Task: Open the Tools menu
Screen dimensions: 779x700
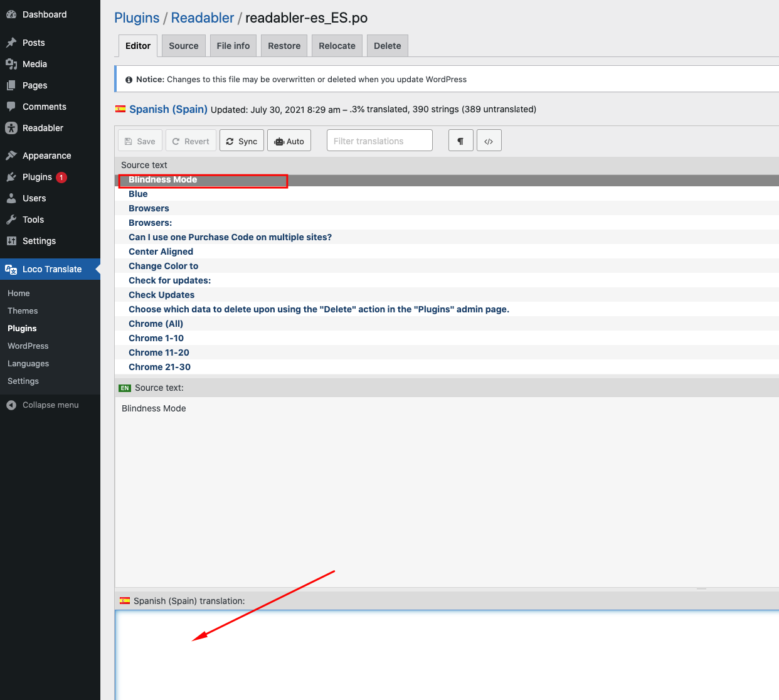Action: point(33,220)
